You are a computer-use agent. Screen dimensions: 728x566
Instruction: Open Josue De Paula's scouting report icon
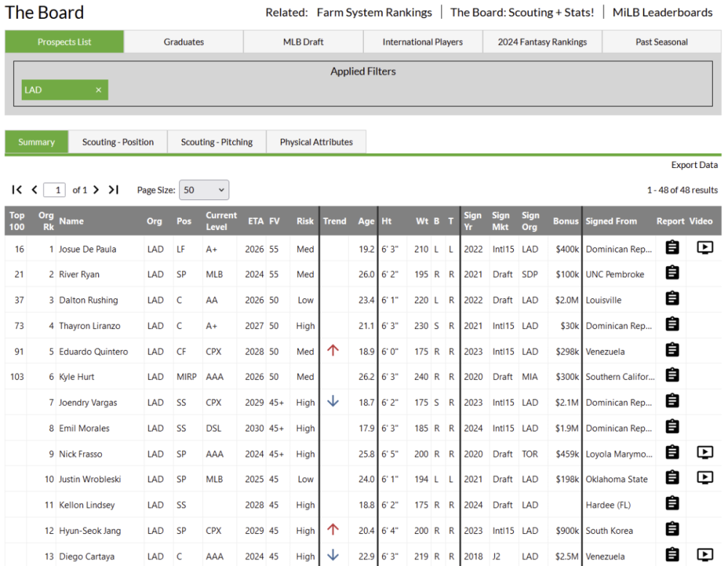click(672, 248)
